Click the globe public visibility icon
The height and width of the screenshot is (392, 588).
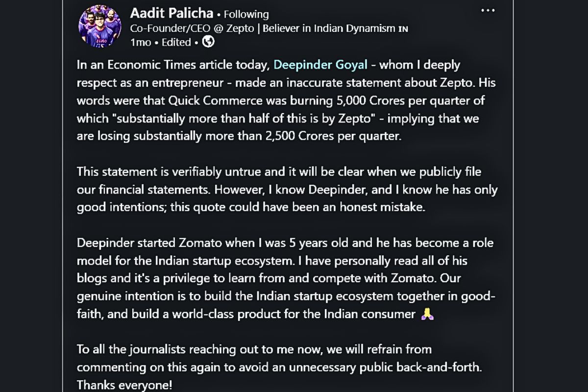tap(208, 42)
